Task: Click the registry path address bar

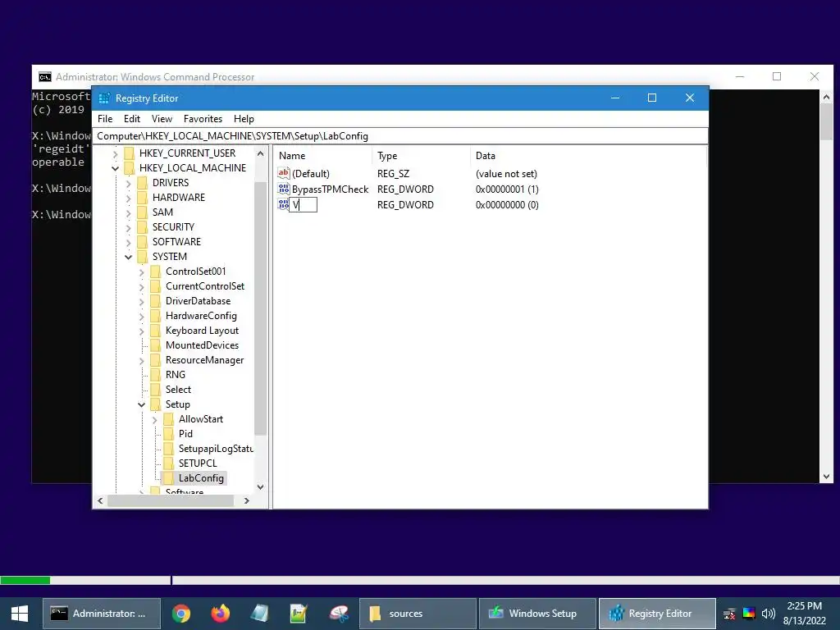Action: coord(400,136)
